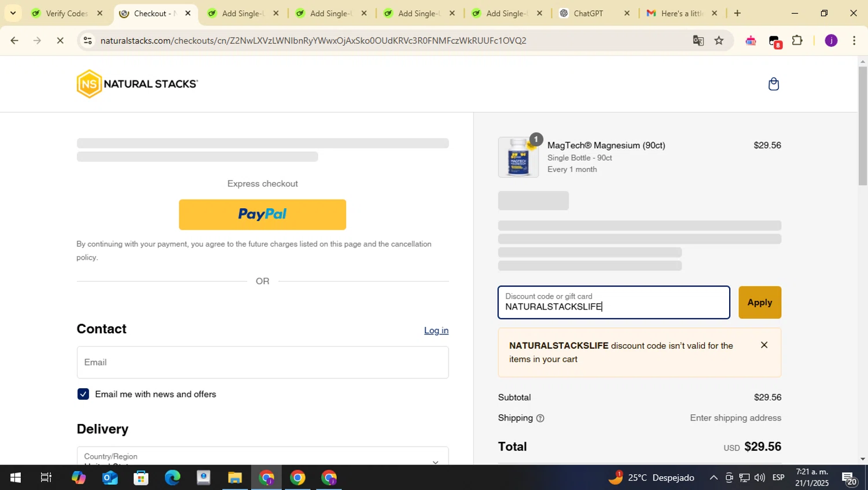Viewport: 868px width, 490px height.
Task: Open Microsoft Edge from the taskbar
Action: coord(172,478)
